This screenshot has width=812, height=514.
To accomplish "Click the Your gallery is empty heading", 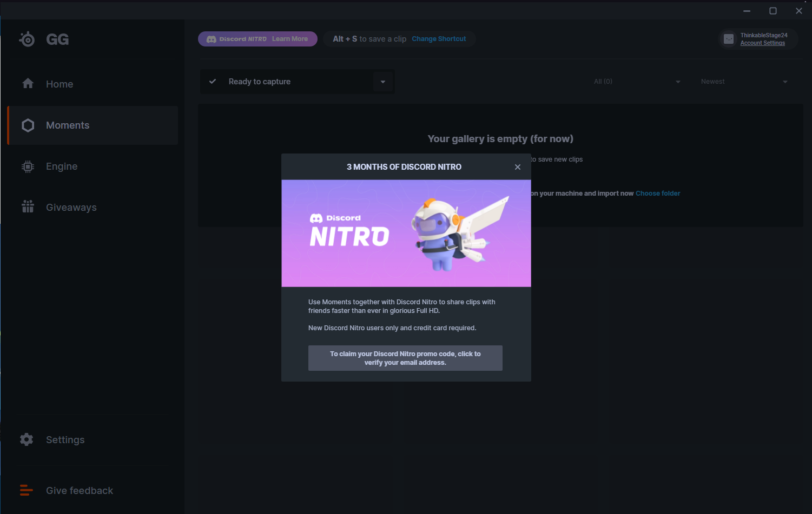I will pyautogui.click(x=500, y=139).
